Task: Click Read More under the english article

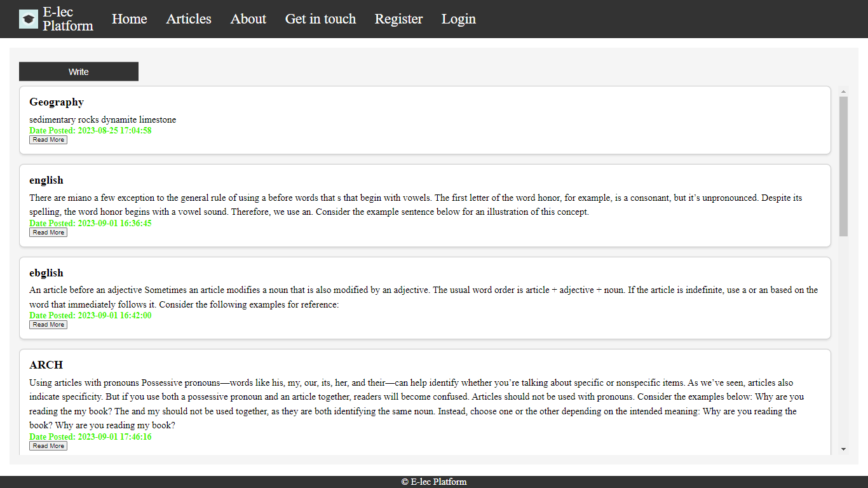Action: (x=48, y=233)
